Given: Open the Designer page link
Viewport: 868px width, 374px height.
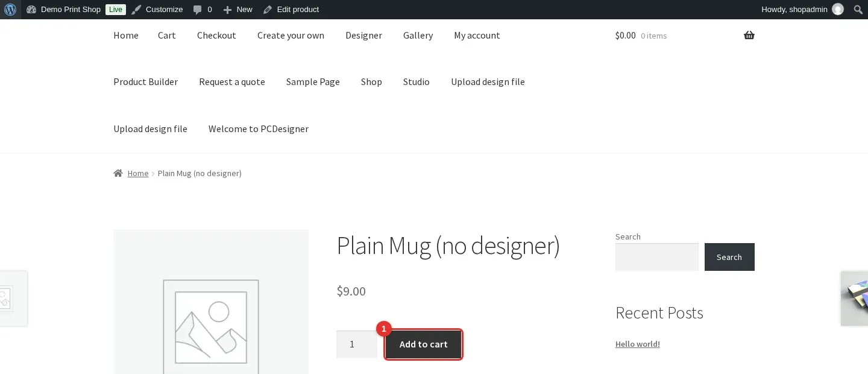Looking at the screenshot, I should tap(363, 35).
